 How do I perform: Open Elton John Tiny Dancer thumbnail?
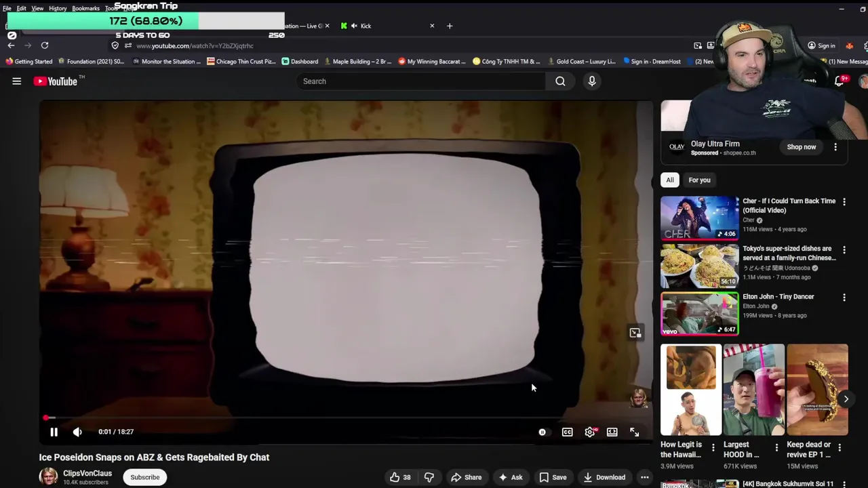(x=700, y=314)
